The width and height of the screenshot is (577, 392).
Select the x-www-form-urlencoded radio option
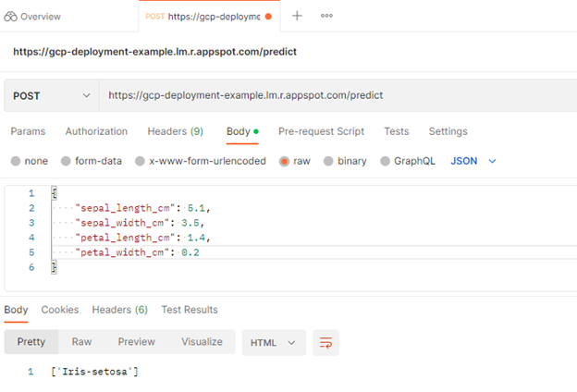point(141,161)
